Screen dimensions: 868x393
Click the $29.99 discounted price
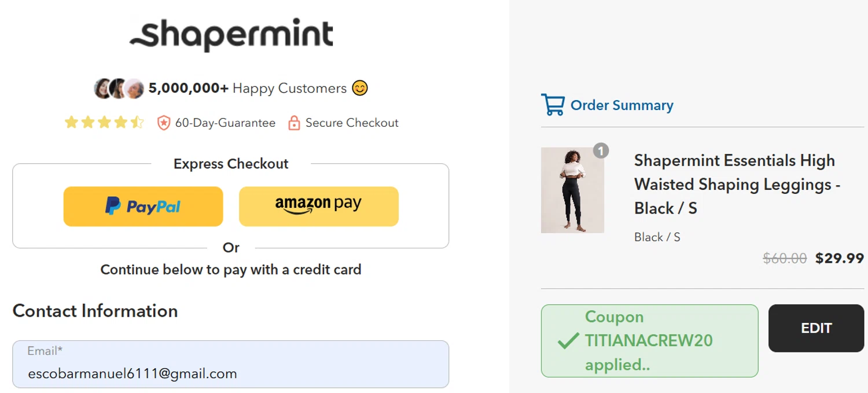click(839, 258)
